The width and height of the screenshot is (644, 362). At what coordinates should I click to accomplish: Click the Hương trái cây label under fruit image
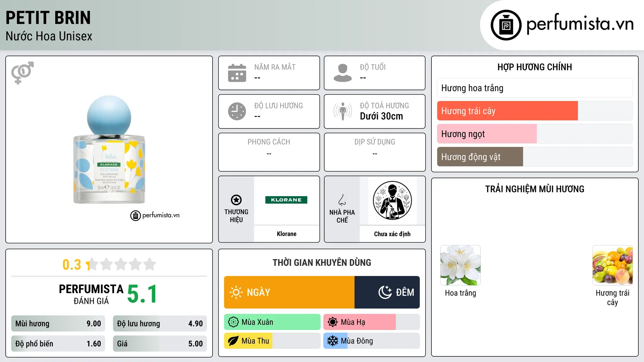pos(613,298)
